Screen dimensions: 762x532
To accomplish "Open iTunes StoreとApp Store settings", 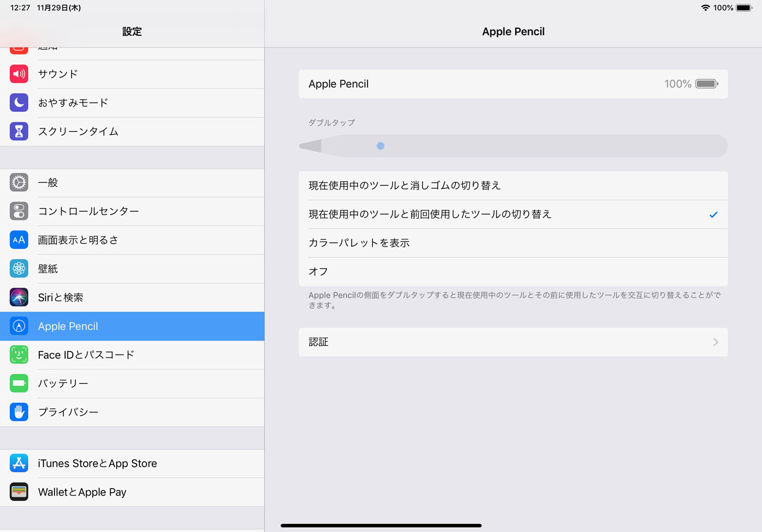I will [132, 463].
